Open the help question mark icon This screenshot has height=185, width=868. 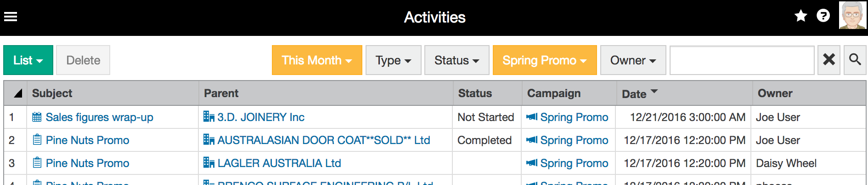[x=823, y=16]
